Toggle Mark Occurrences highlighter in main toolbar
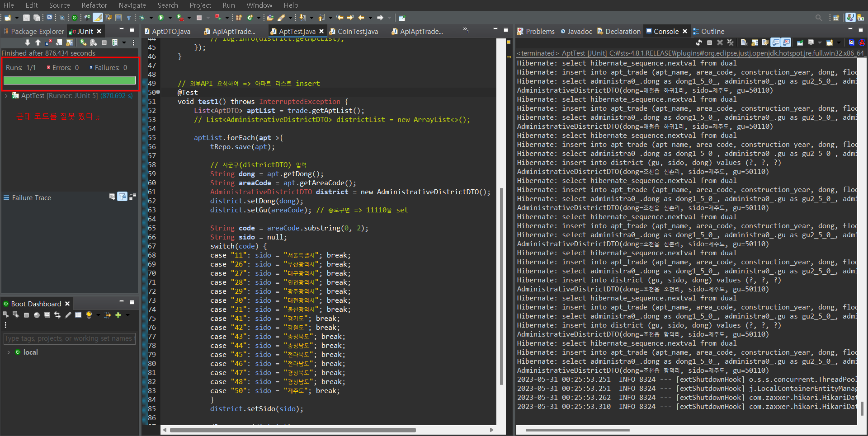 [x=98, y=18]
